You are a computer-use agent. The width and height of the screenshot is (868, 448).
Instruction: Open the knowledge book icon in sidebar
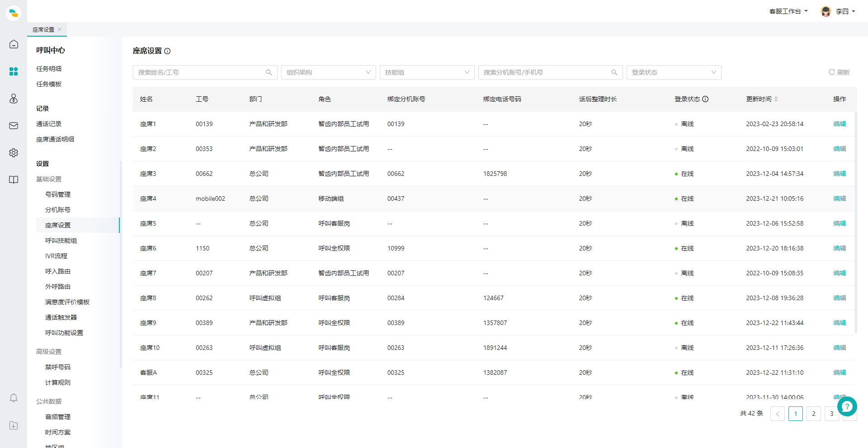[x=14, y=180]
